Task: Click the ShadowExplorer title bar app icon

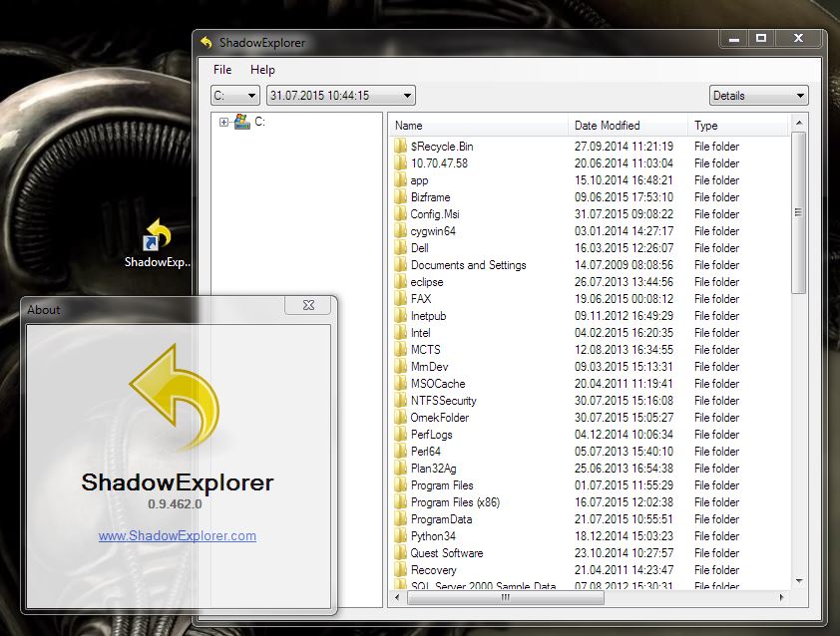Action: [207, 43]
